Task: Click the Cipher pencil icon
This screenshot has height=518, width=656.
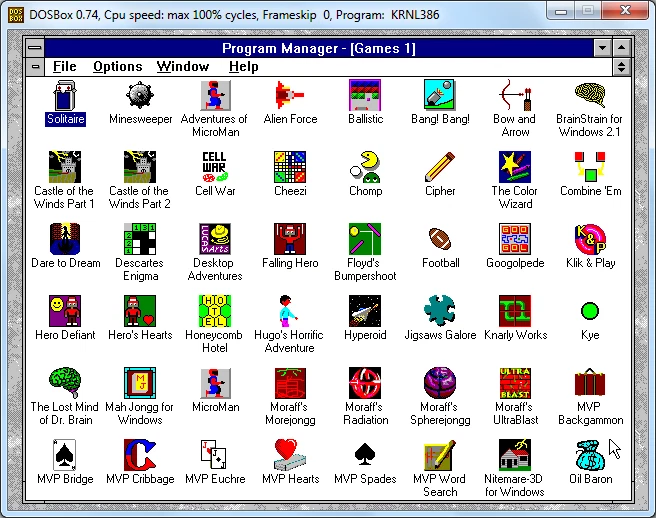Action: pos(439,167)
